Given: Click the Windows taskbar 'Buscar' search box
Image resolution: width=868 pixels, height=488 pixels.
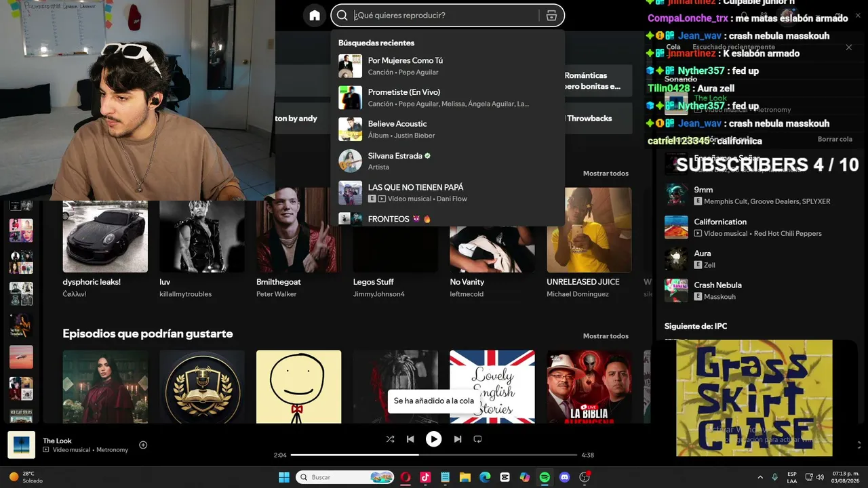Looking at the screenshot, I should point(345,477).
